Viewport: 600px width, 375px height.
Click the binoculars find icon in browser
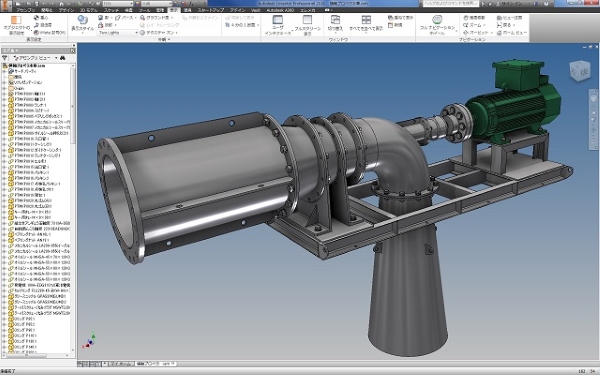click(x=62, y=58)
